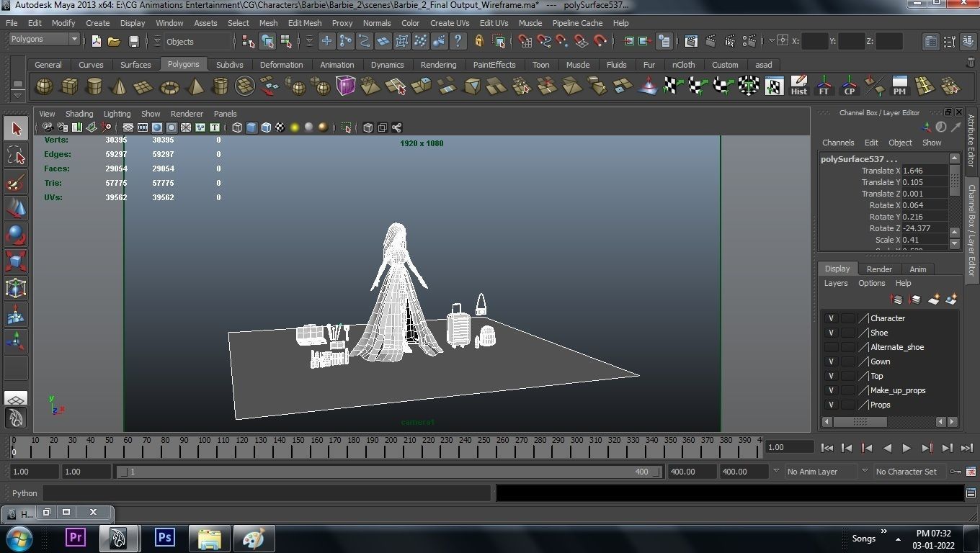The width and height of the screenshot is (980, 553).
Task: Open the Pipeline Cache menu
Action: click(x=577, y=23)
